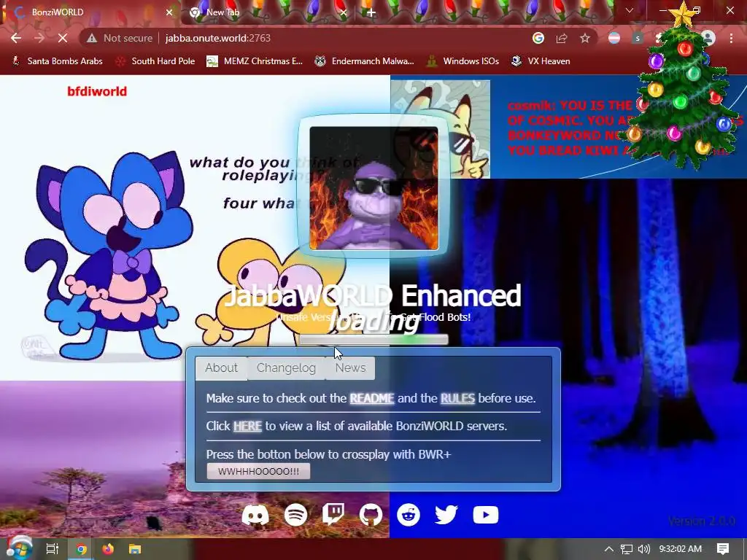Image resolution: width=747 pixels, height=560 pixels.
Task: Click the Not secure warning icon
Action: 91,38
